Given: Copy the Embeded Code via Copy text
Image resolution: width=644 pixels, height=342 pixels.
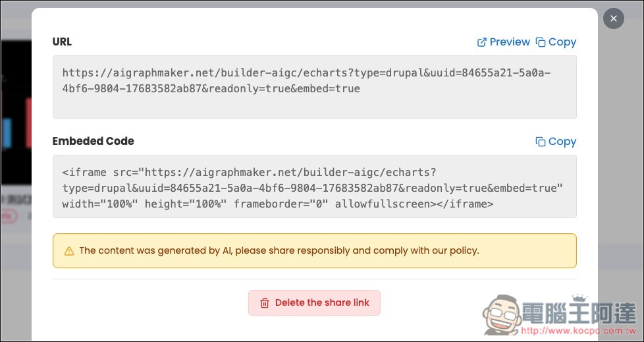Looking at the screenshot, I should point(562,142).
